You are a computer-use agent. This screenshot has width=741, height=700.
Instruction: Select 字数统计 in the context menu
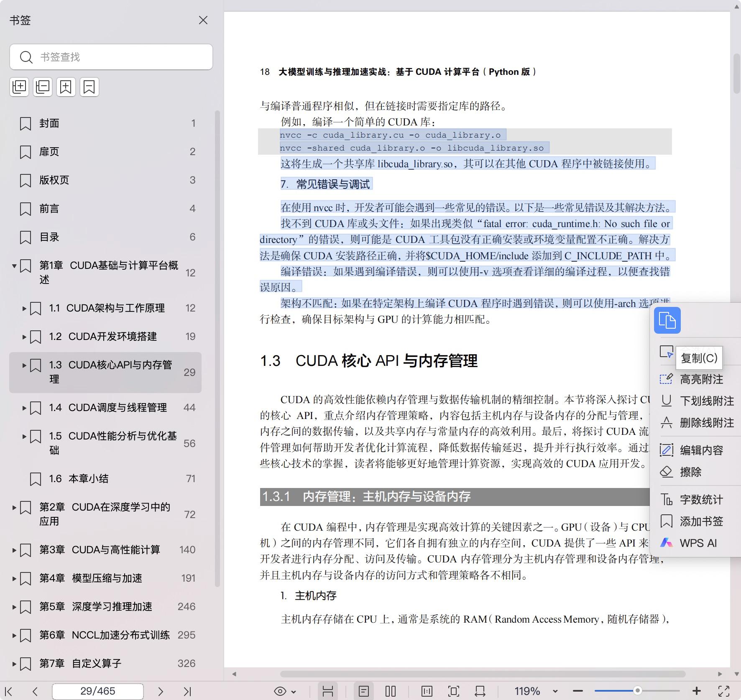pos(701,500)
